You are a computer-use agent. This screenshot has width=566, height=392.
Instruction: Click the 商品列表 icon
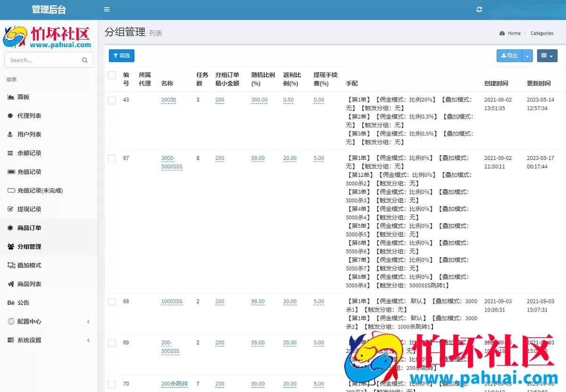tap(11, 284)
